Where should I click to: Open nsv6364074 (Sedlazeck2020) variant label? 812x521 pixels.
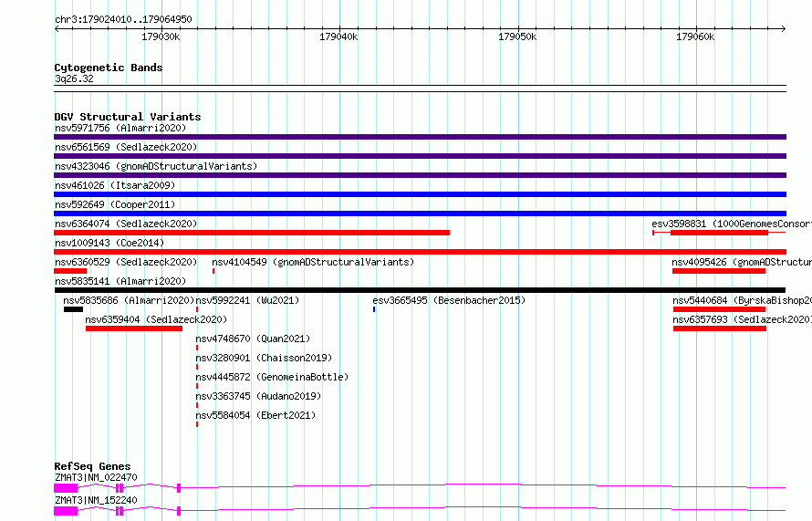[x=126, y=224]
